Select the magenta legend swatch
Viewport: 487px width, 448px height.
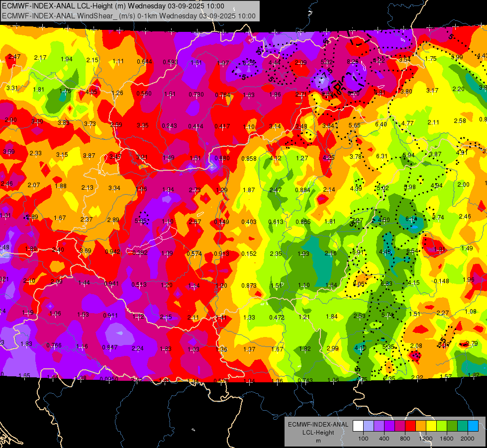point(400,426)
